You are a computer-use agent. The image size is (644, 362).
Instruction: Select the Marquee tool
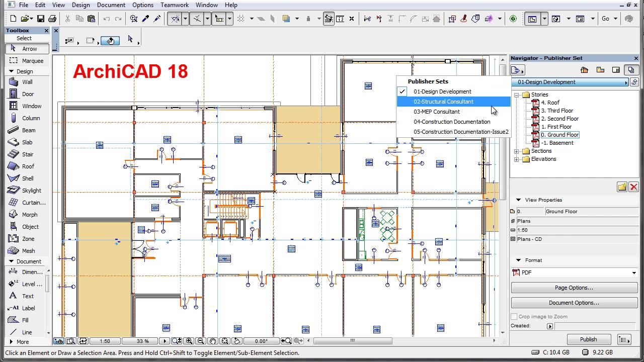tap(28, 61)
